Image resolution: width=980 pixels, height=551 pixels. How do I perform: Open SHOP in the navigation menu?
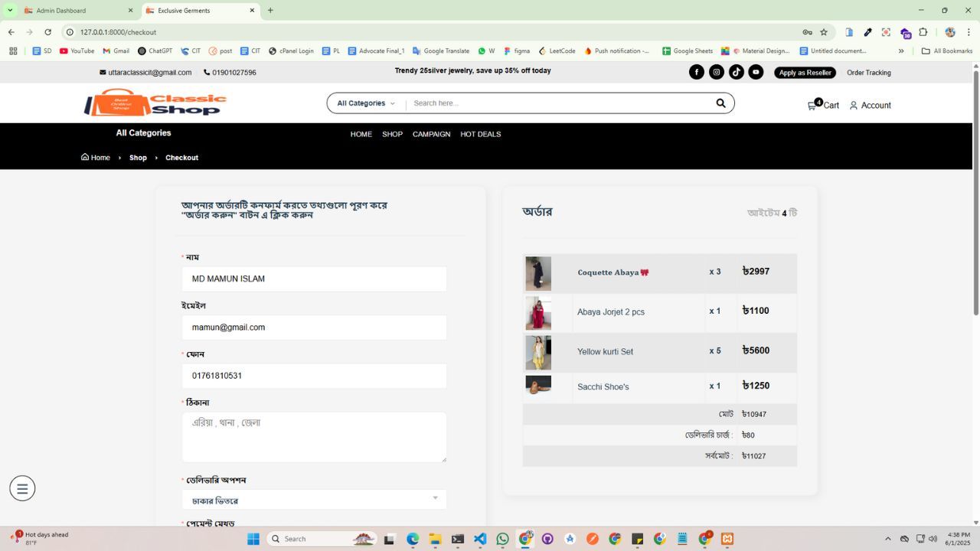tap(392, 134)
